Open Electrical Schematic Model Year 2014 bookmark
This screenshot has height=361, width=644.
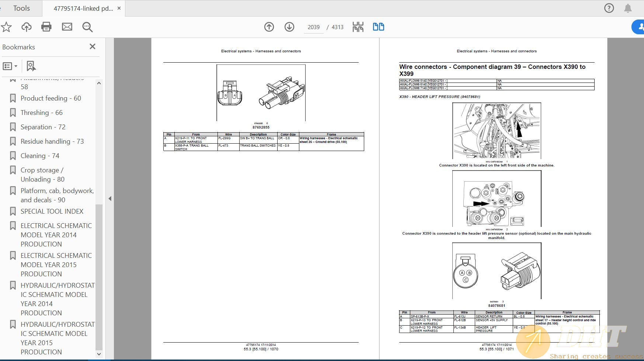[x=56, y=235]
